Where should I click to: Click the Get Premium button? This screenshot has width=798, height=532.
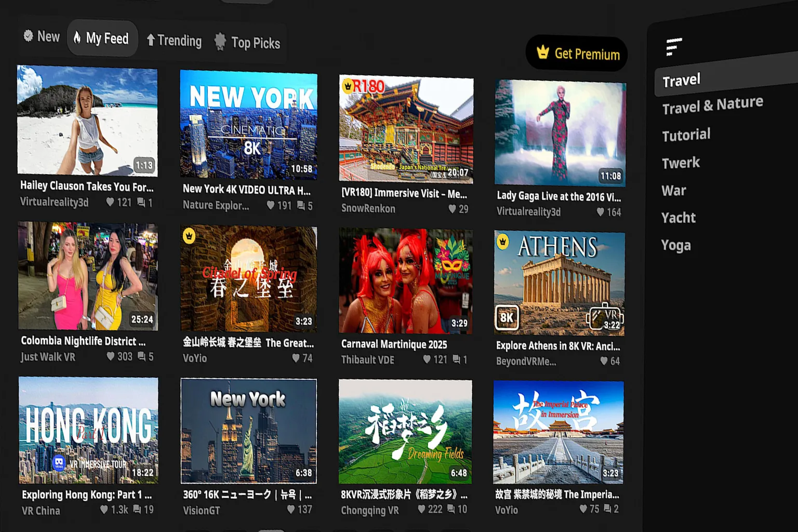(577, 54)
